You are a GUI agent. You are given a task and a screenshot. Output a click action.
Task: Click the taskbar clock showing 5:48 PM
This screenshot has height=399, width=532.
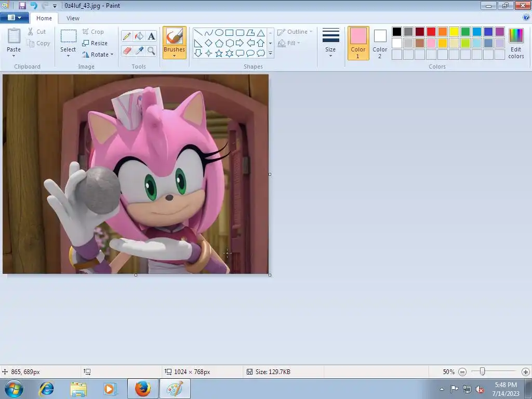pos(506,389)
